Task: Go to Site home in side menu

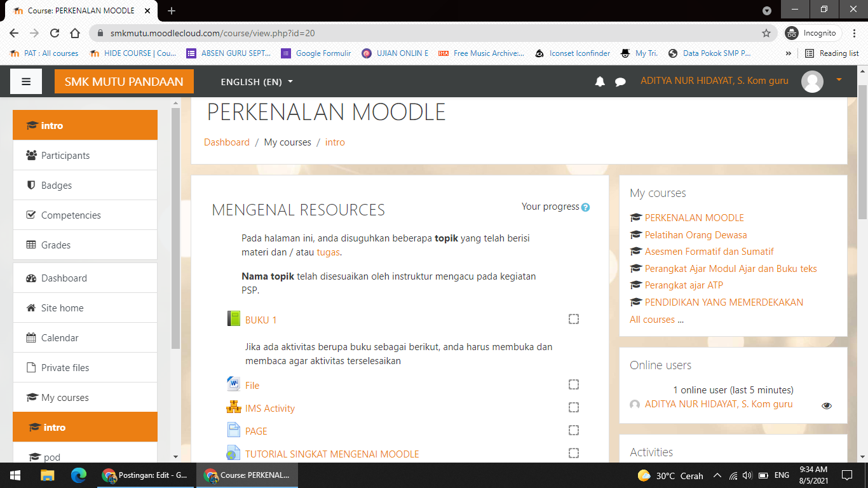Action: [85, 308]
